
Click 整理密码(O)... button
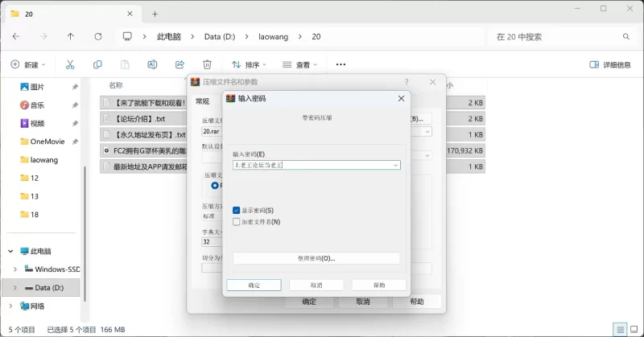(x=316, y=258)
